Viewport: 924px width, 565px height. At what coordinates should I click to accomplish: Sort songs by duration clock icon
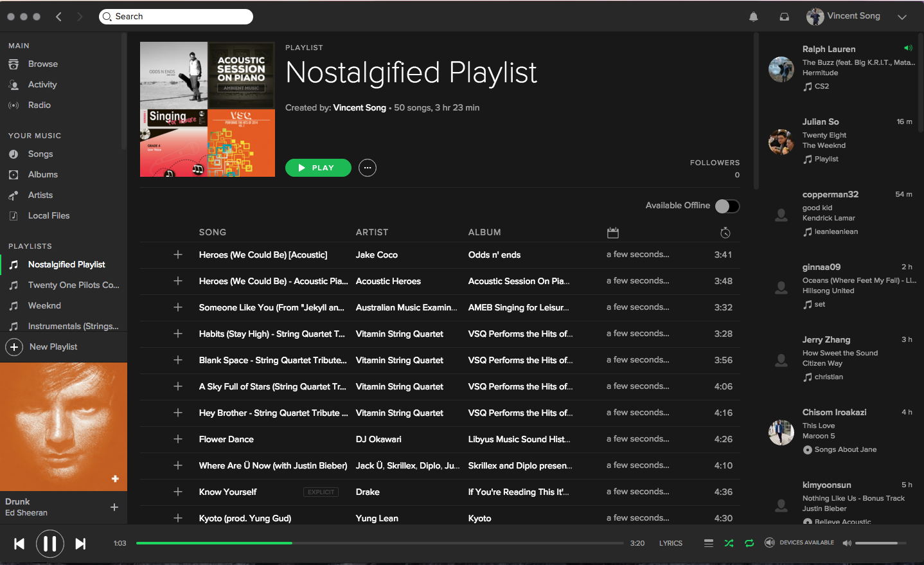point(725,233)
